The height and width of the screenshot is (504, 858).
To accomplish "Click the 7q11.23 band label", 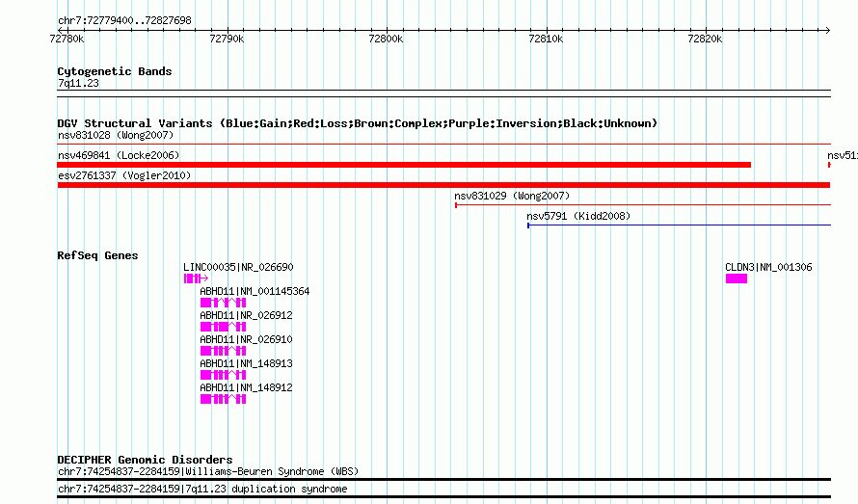I will (x=78, y=83).
